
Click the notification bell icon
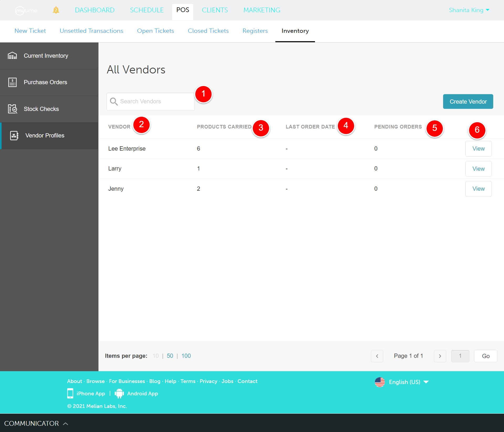56,10
